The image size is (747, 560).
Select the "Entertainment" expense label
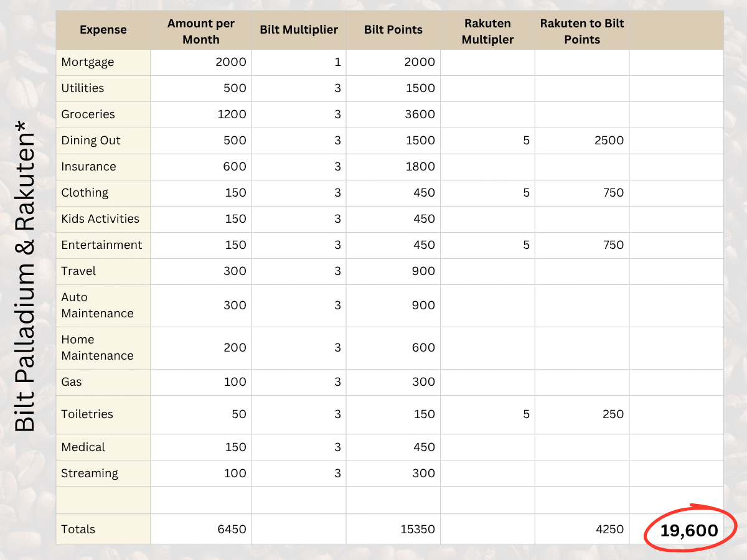pyautogui.click(x=101, y=245)
